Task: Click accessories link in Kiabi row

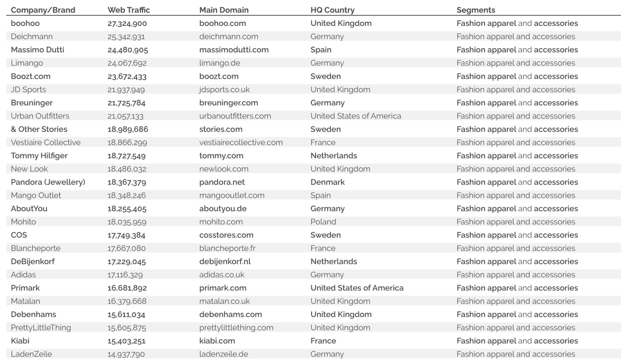Action: point(556,341)
